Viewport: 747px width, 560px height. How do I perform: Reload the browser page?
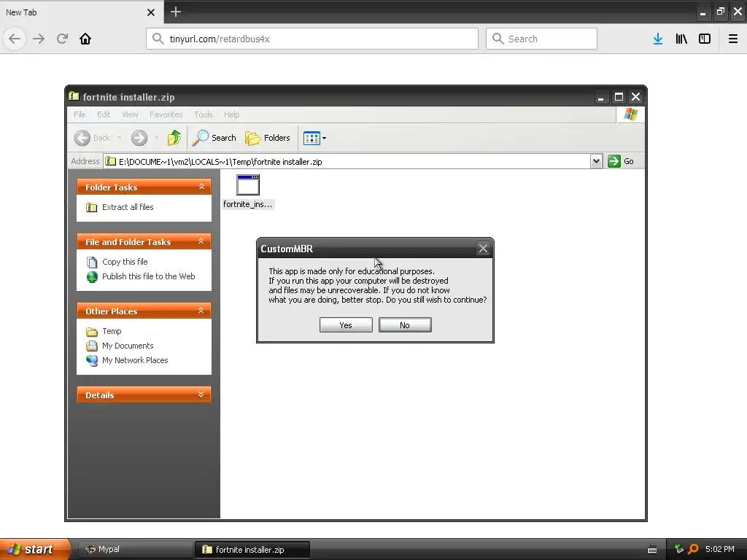(x=63, y=39)
